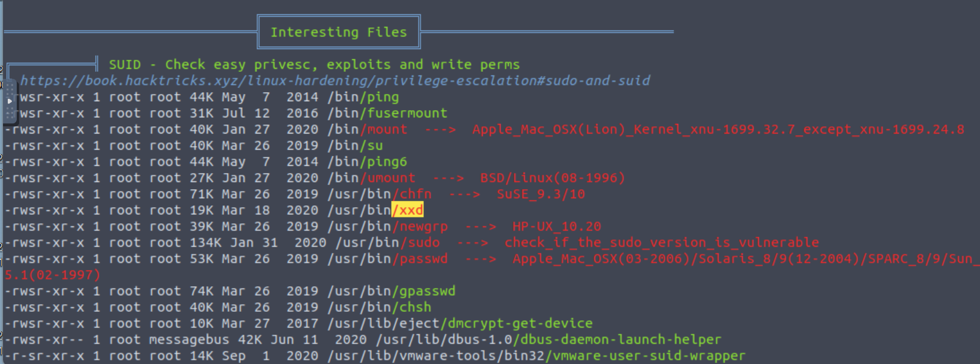Screen dimensions: 980x364
Task: Click the check_if_the_sudo_version_is_vulnerable warning text
Action: coord(661,242)
